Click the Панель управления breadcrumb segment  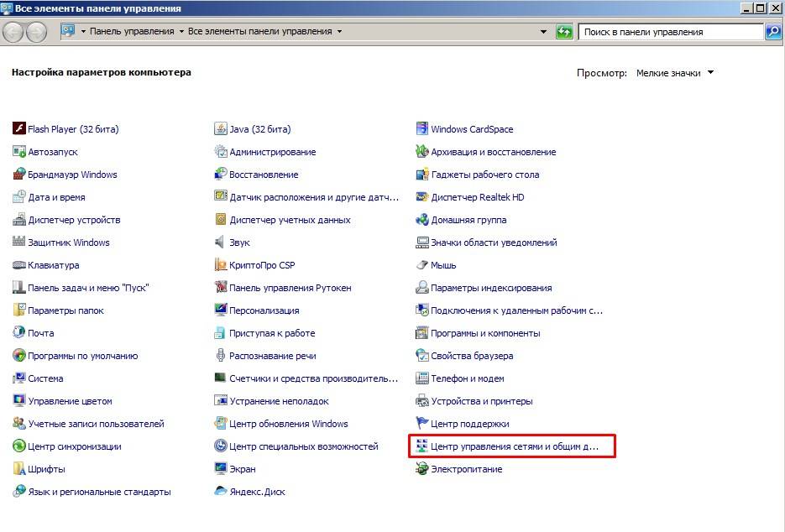click(133, 32)
